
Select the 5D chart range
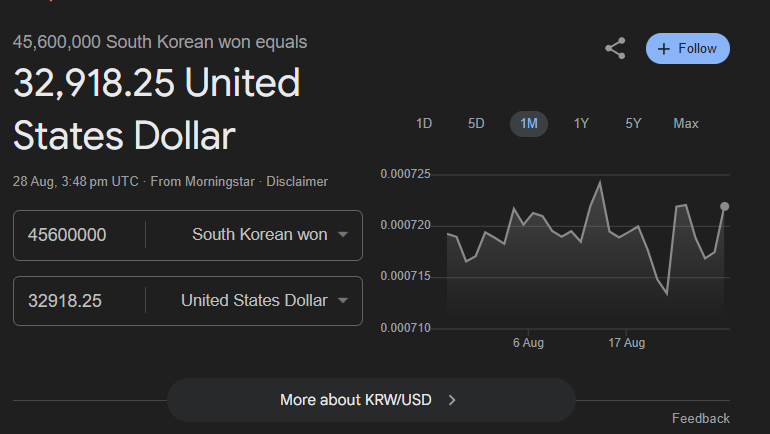tap(476, 124)
